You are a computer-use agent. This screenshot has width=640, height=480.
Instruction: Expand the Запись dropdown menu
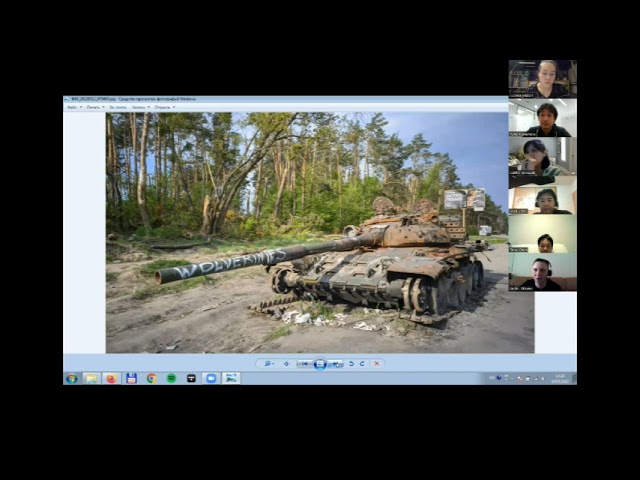click(x=141, y=107)
